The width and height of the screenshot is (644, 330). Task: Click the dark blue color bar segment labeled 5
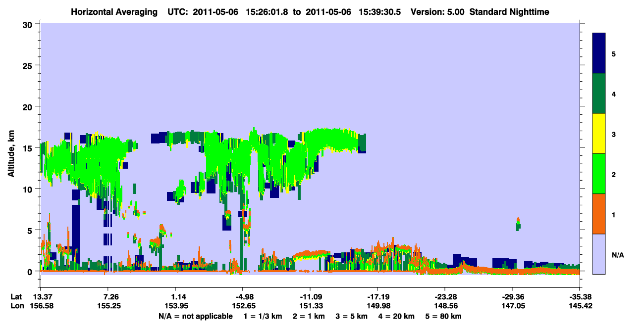599,53
